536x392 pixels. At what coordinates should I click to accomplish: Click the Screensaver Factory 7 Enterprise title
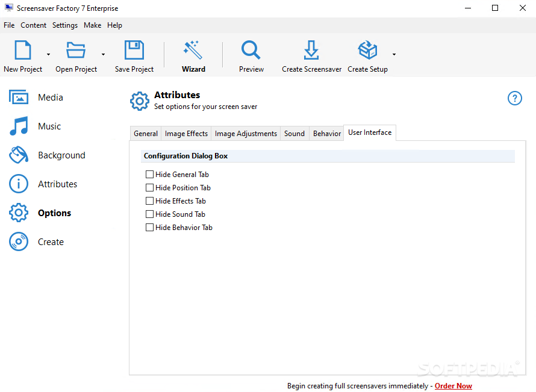pos(67,8)
